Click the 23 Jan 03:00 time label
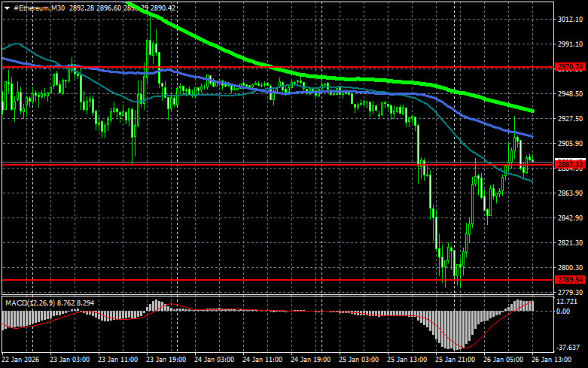The width and height of the screenshot is (588, 368). (x=70, y=360)
